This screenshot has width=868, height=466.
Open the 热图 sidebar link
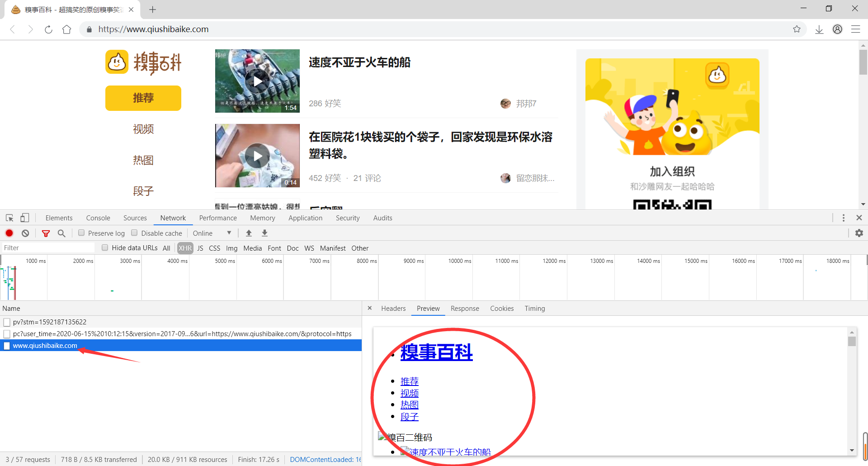(x=143, y=160)
